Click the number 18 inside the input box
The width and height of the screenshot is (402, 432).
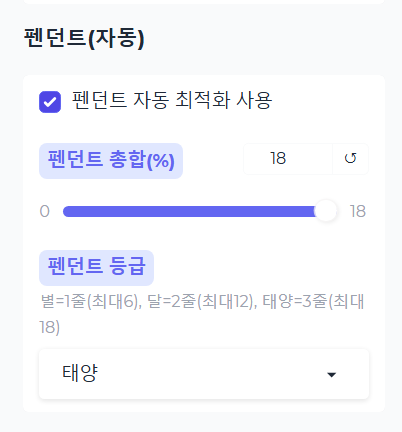click(278, 158)
